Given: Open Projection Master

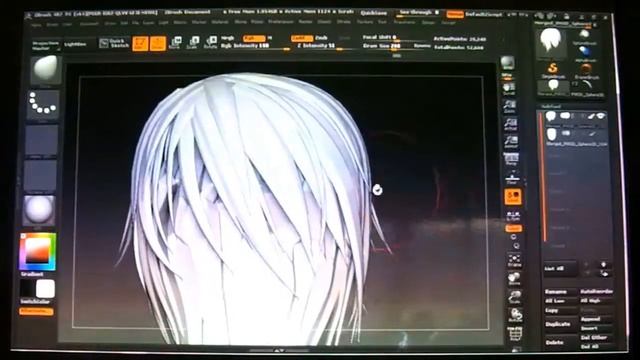Looking at the screenshot, I should [x=46, y=45].
